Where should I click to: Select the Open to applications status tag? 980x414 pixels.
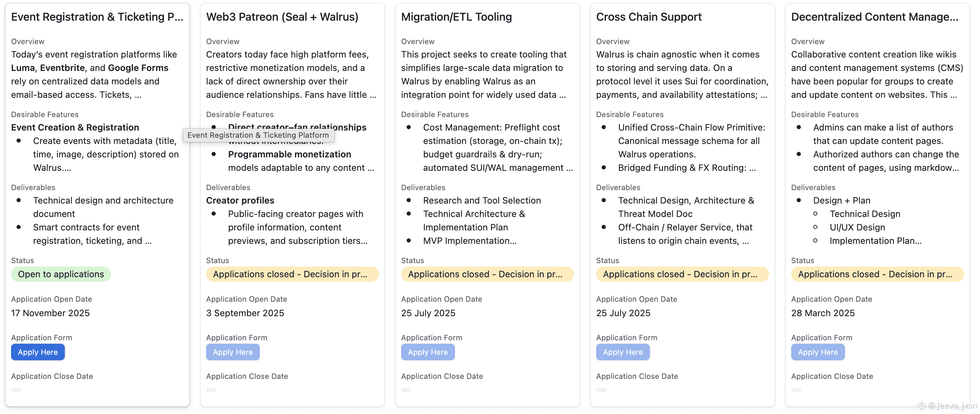(x=61, y=274)
